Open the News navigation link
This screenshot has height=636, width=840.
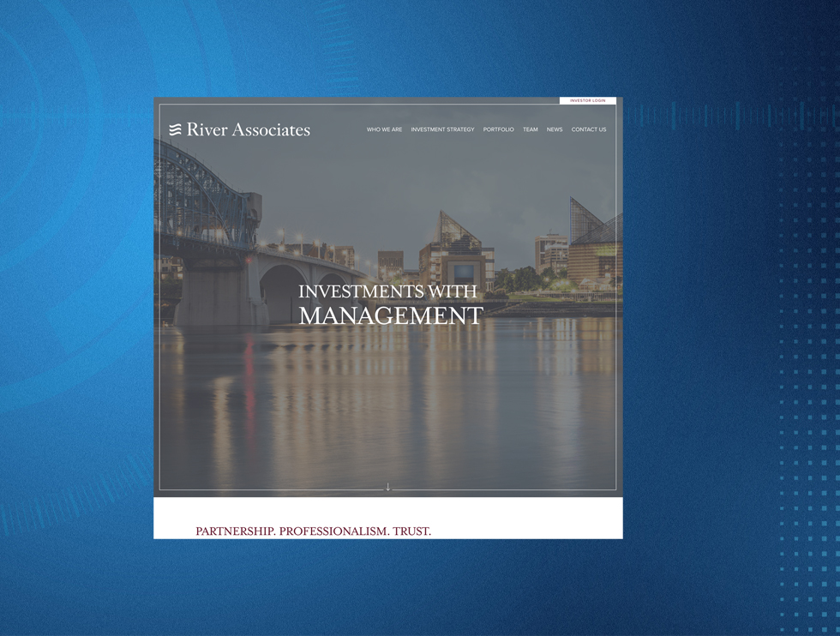(555, 129)
